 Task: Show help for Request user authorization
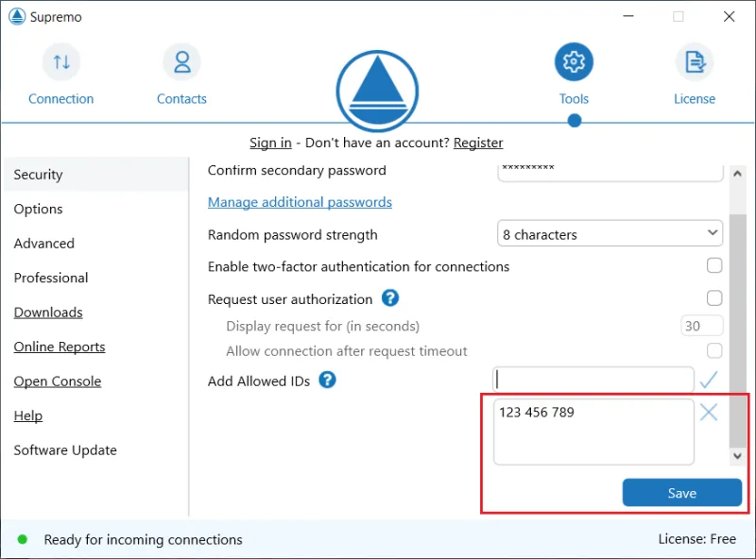click(x=390, y=298)
